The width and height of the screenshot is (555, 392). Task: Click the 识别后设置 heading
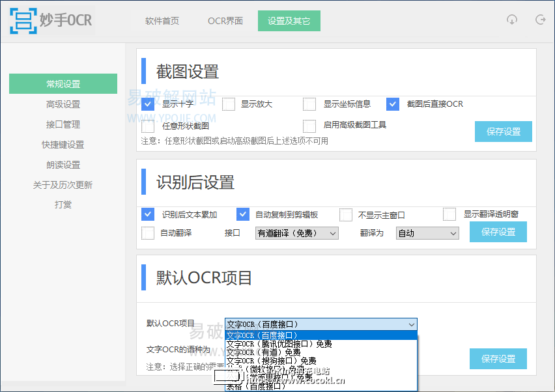coord(195,182)
